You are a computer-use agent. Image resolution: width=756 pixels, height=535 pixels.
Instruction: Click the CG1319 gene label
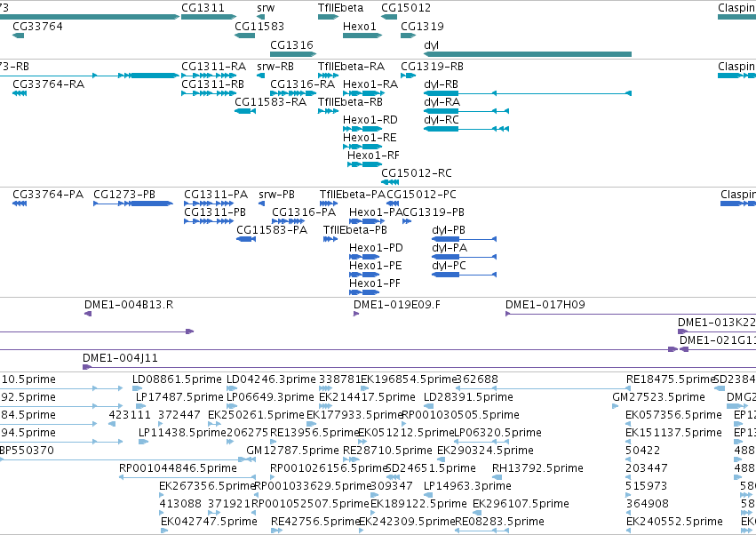[x=422, y=26]
